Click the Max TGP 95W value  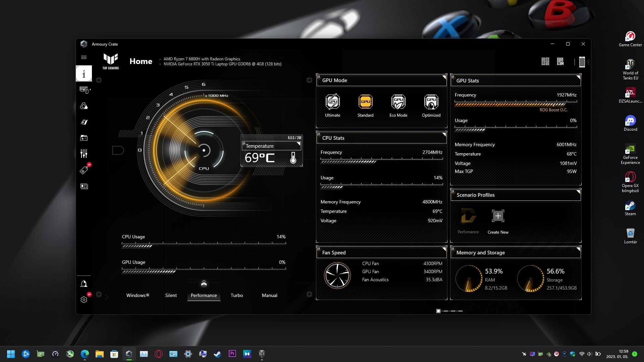(572, 171)
